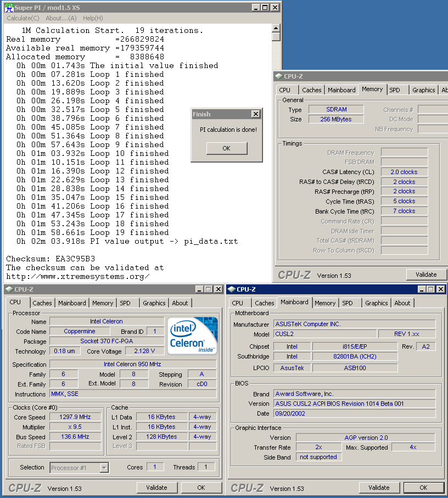Click Validate in the Memory CPU-Z window
The width and height of the screenshot is (448, 498).
pyautogui.click(x=426, y=275)
